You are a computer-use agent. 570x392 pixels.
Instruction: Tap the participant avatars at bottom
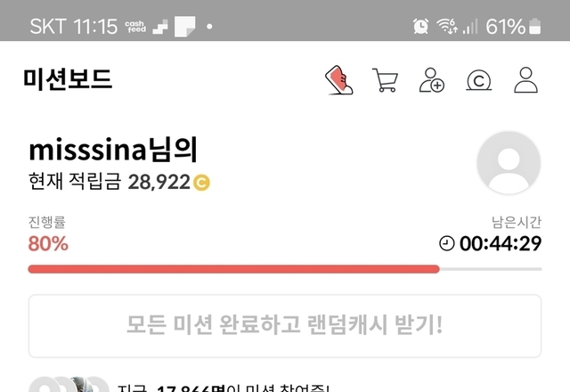point(69,384)
